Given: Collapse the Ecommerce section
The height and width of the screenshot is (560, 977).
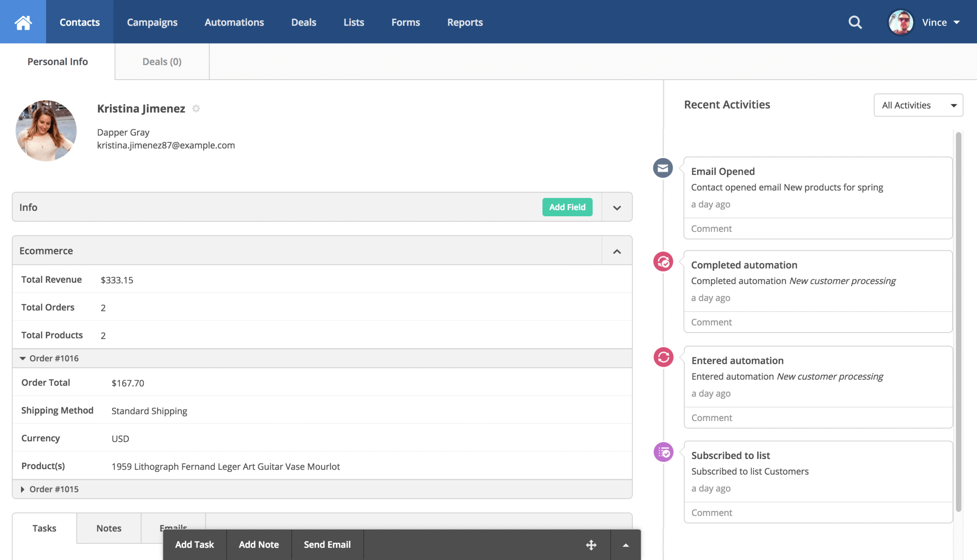Looking at the screenshot, I should pyautogui.click(x=617, y=251).
